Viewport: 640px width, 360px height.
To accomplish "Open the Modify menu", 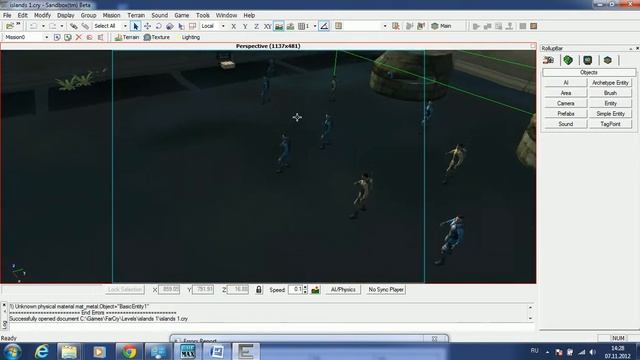I will click(42, 15).
